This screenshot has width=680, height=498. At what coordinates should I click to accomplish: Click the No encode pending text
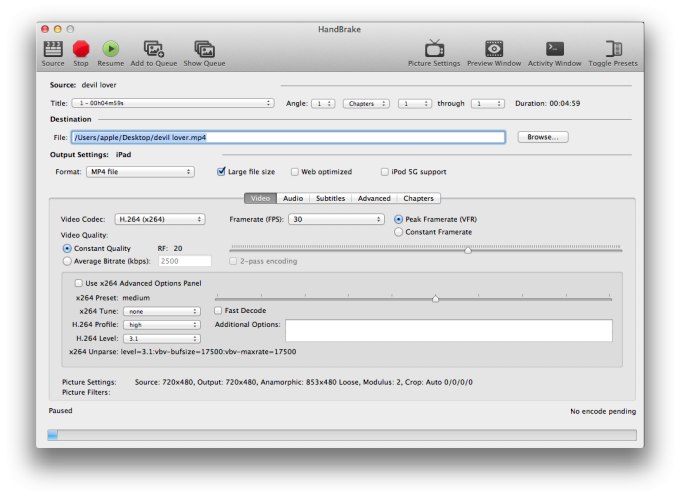click(603, 411)
